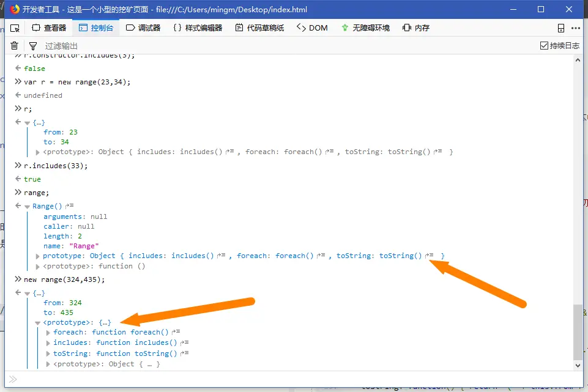Click the 'to: 34' property
This screenshot has height=392, width=588.
56,142
